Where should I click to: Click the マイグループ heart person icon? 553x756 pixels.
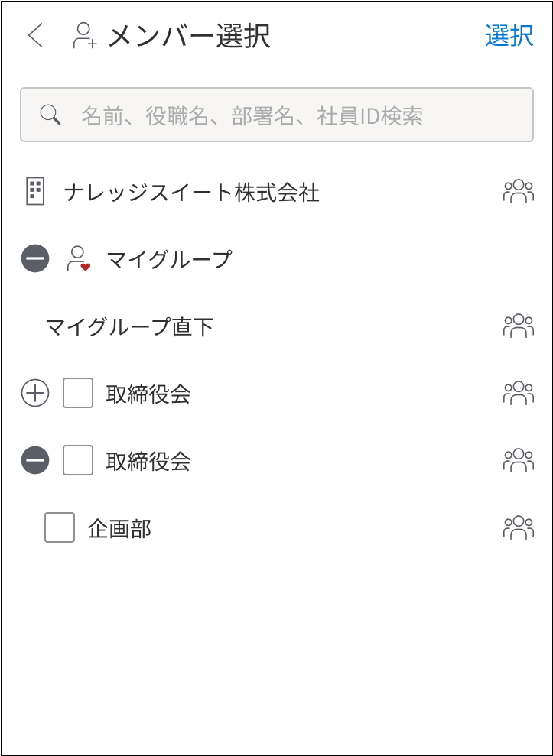[78, 259]
